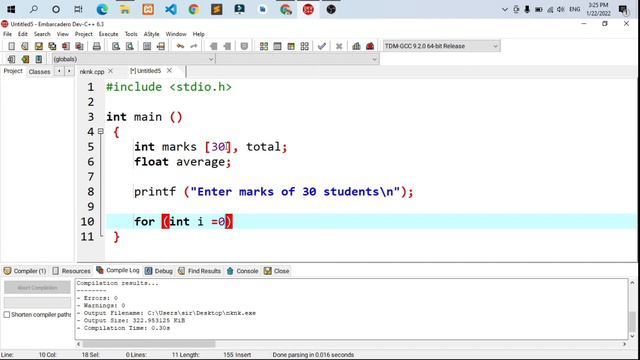Click the Toggle bookmark green icon
The height and width of the screenshot is (360, 640).
pyautogui.click(x=25, y=59)
